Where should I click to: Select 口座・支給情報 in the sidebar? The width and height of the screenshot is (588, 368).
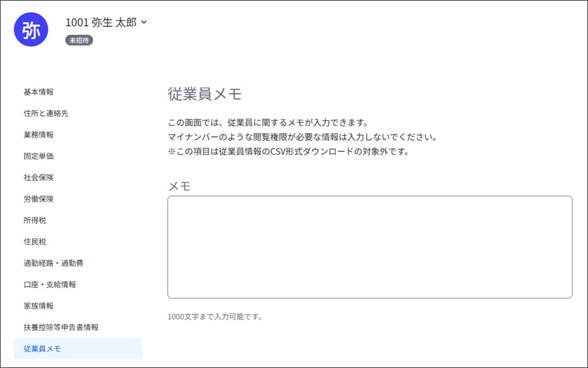click(x=50, y=285)
